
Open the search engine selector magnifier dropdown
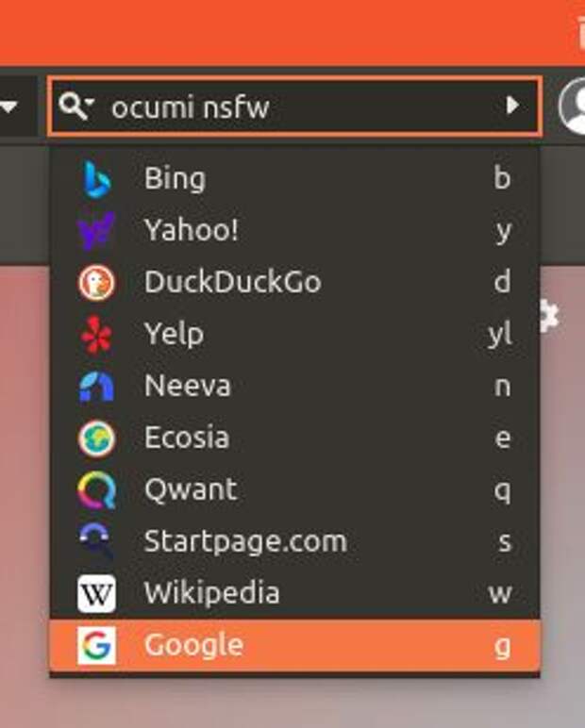coord(75,106)
